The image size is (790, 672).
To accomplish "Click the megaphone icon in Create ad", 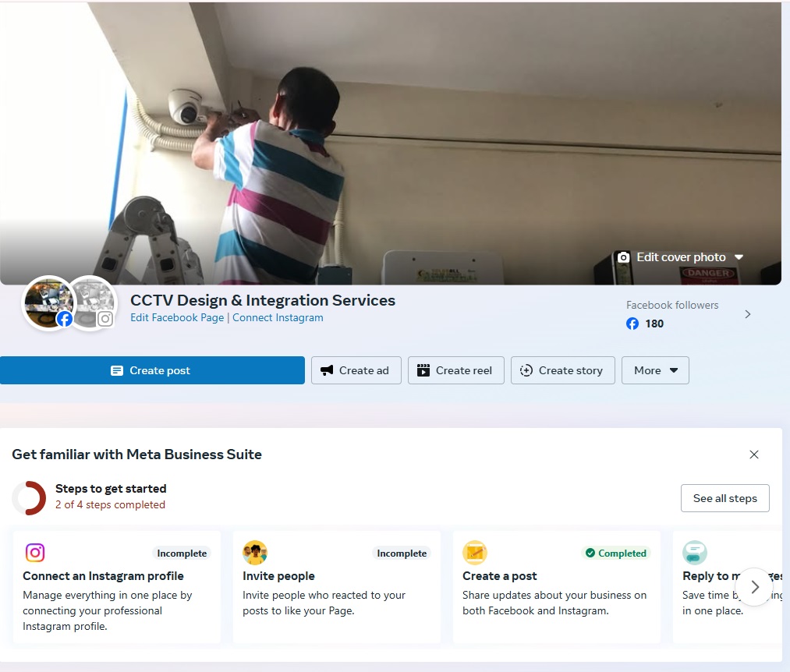I will coord(327,370).
